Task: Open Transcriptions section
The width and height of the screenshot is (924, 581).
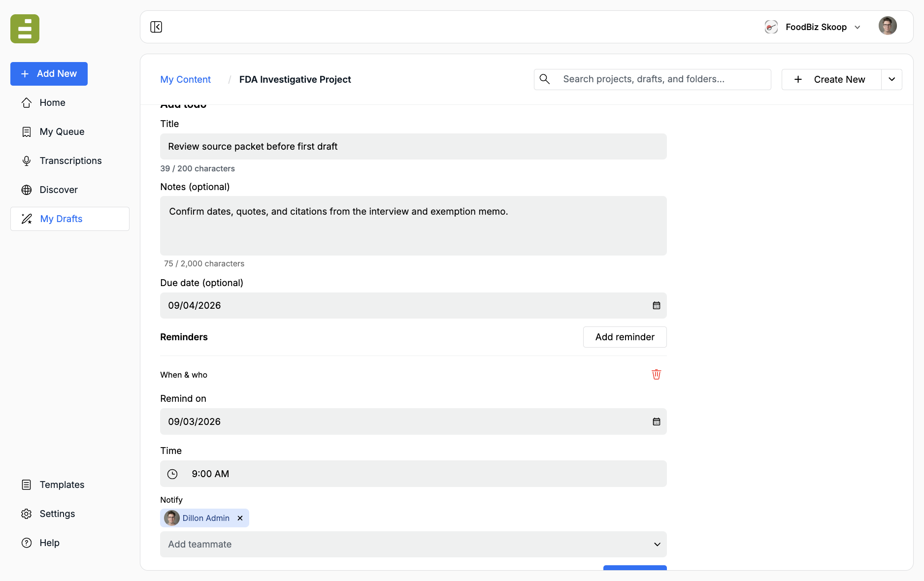Action: coord(69,161)
